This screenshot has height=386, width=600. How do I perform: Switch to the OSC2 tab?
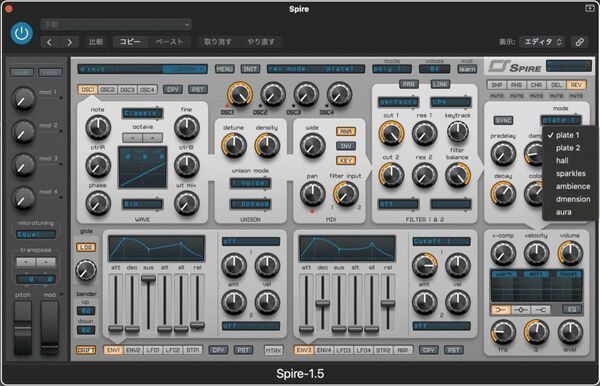pos(108,90)
